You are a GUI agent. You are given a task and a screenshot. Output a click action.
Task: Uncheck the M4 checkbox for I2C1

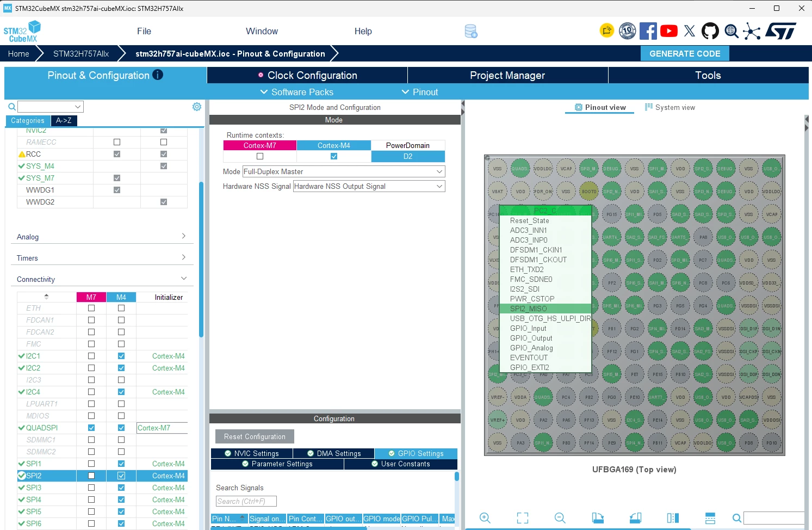121,356
